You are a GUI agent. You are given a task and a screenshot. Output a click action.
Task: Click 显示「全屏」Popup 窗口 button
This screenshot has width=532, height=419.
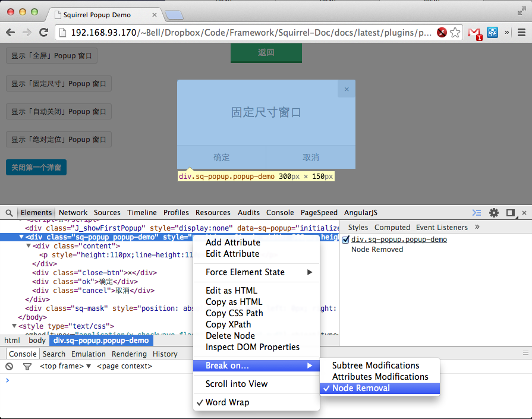pos(52,56)
